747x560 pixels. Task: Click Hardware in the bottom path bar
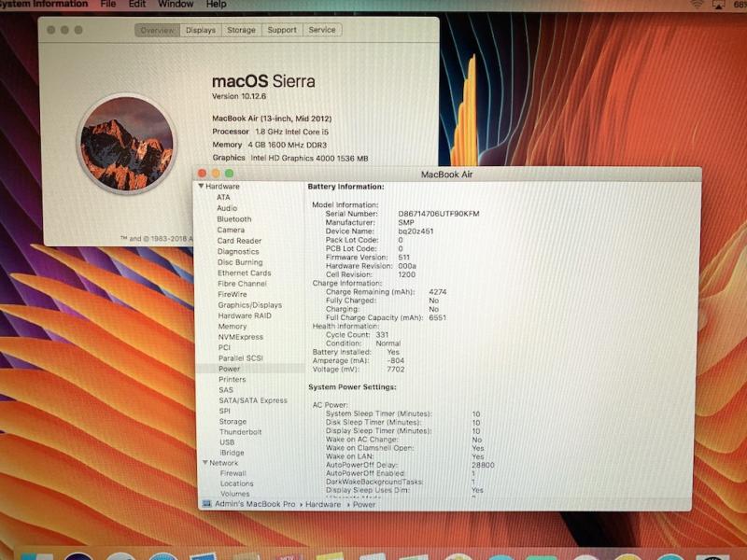click(x=323, y=504)
